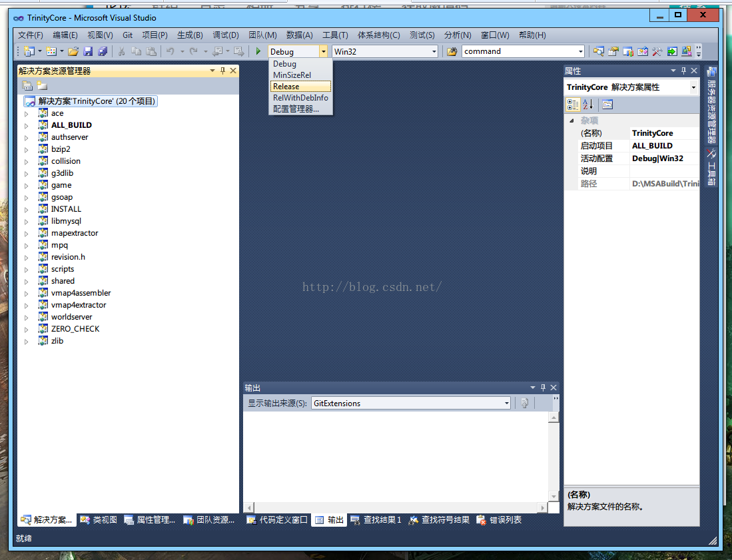The height and width of the screenshot is (560, 732).
Task: Toggle auto-hide pin on the Output panel
Action: click(x=543, y=388)
